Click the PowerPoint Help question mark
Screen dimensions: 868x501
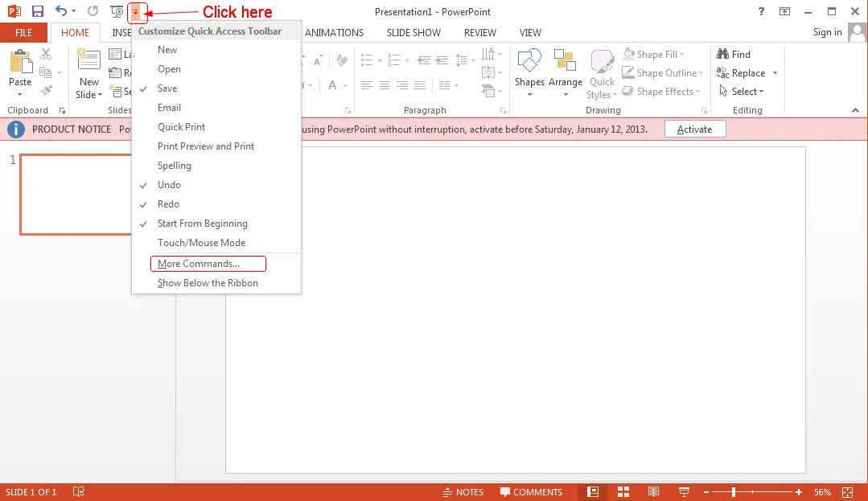click(761, 11)
